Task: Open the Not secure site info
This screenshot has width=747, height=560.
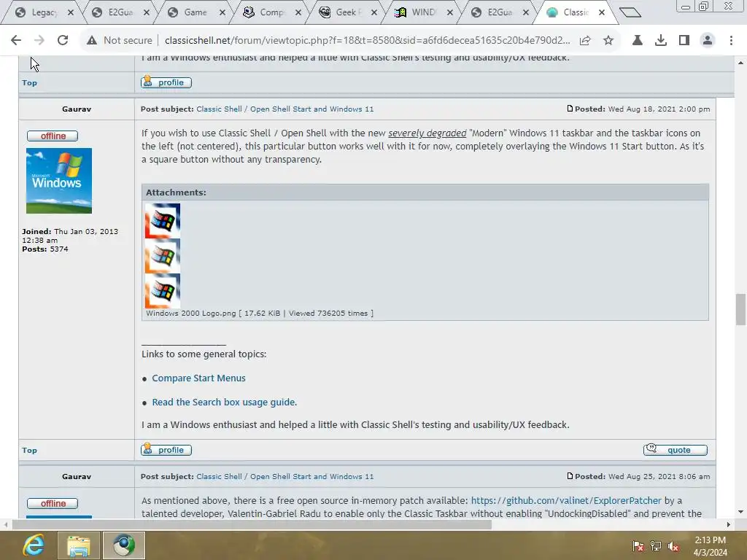Action: (119, 41)
